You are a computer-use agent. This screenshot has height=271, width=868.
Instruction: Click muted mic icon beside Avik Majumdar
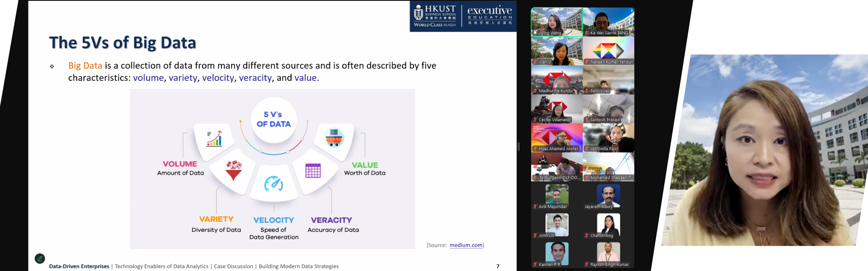coord(535,206)
